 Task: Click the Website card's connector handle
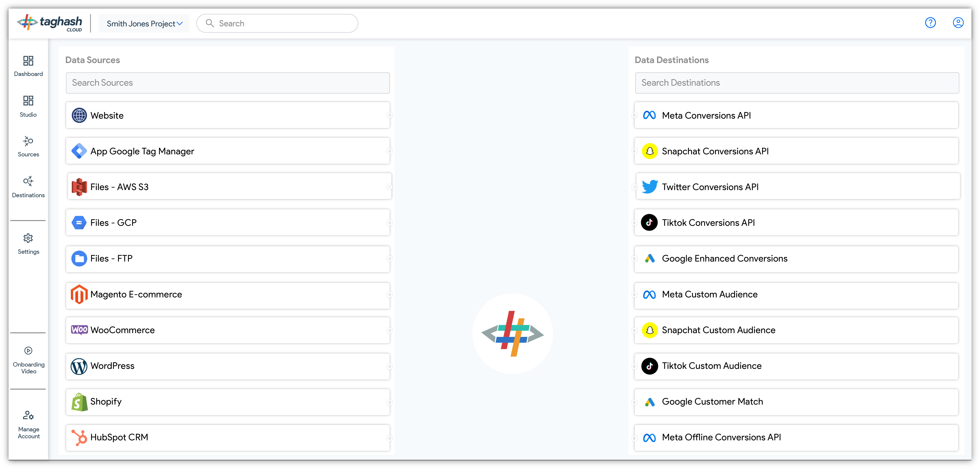tap(390, 115)
